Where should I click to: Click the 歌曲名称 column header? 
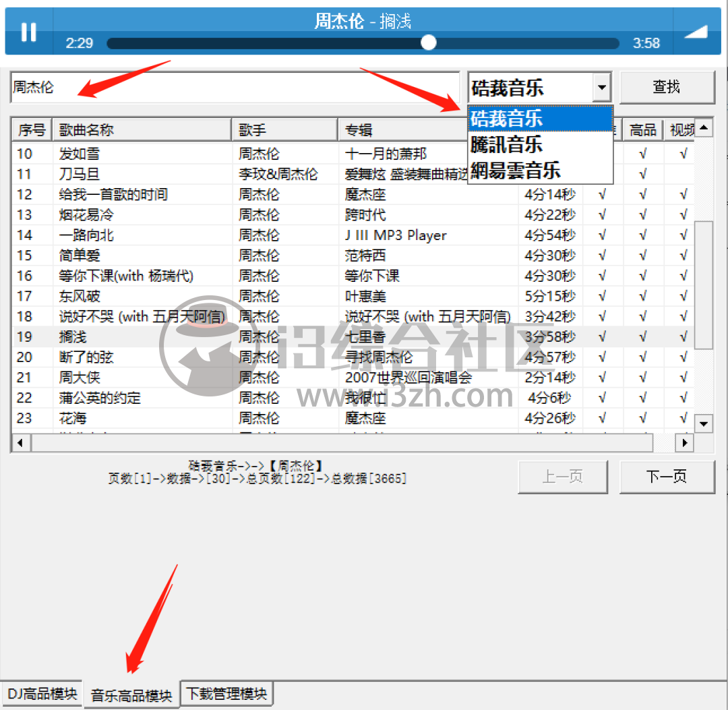[x=142, y=129]
